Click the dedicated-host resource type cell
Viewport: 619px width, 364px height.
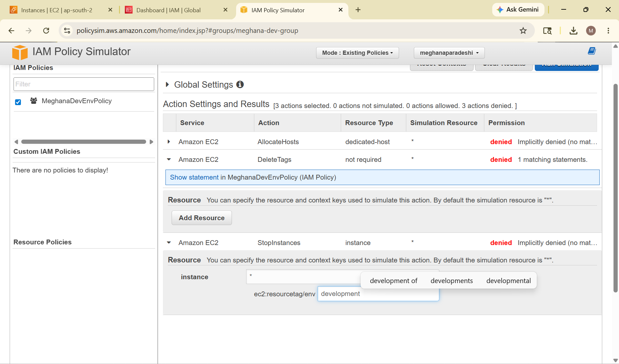click(367, 142)
